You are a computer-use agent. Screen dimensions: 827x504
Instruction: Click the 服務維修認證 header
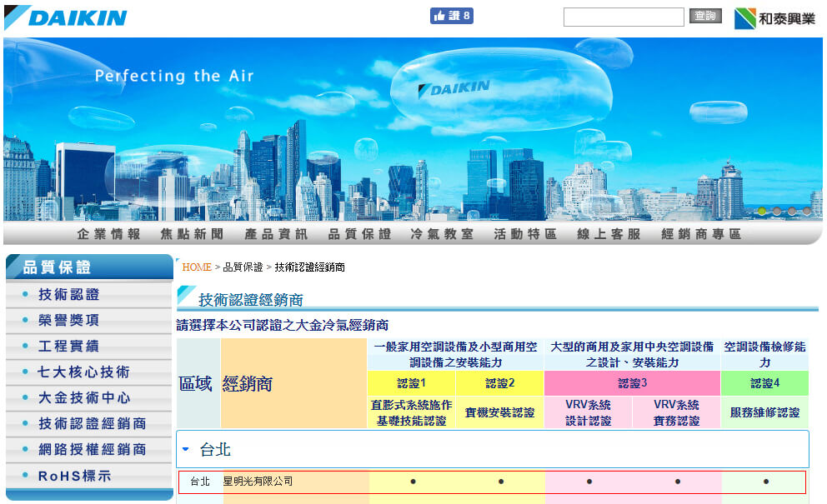764,413
